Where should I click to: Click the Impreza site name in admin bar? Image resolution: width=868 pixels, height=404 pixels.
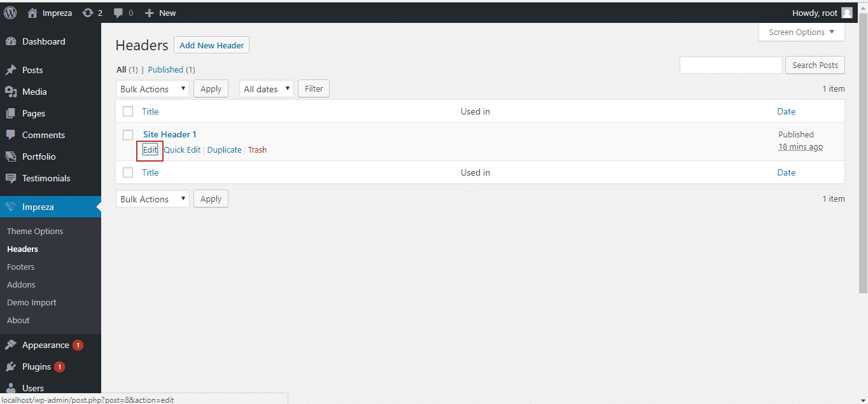tap(57, 13)
